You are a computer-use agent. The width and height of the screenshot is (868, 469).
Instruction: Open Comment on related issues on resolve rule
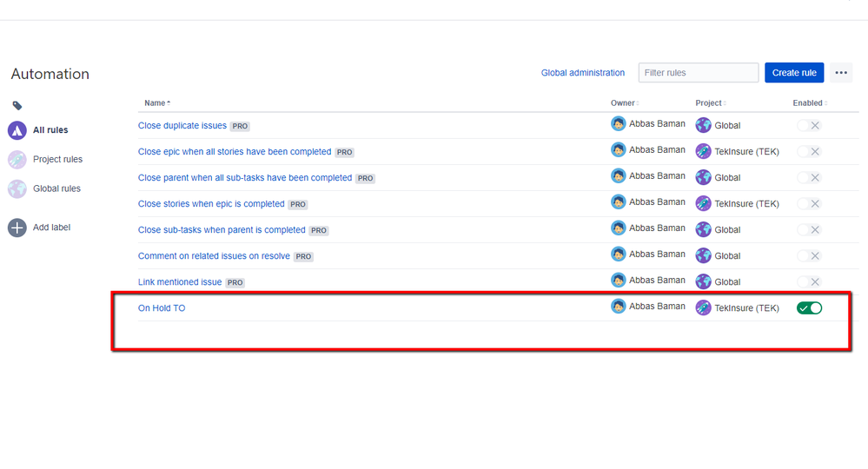tap(214, 256)
